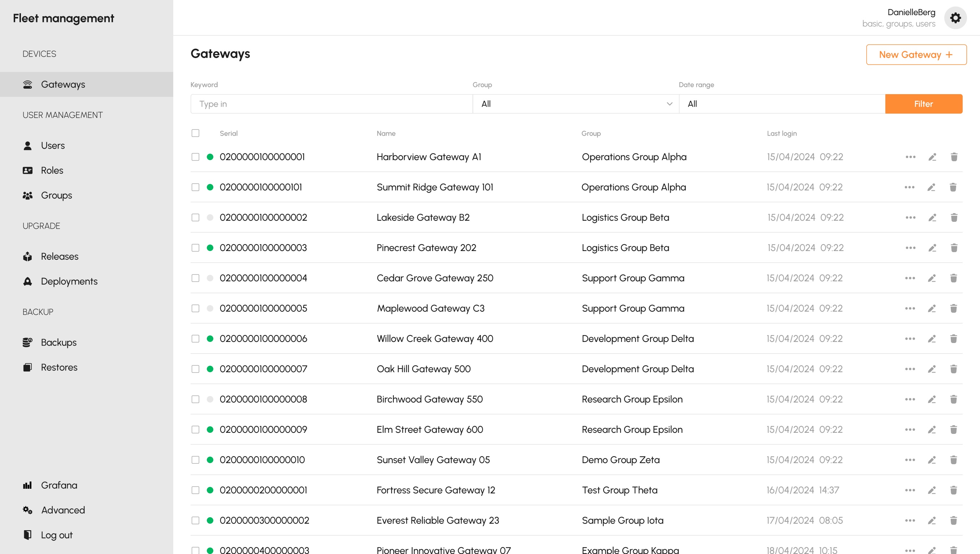The height and width of the screenshot is (554, 980).
Task: Open Grafana from the sidebar
Action: coord(59,485)
